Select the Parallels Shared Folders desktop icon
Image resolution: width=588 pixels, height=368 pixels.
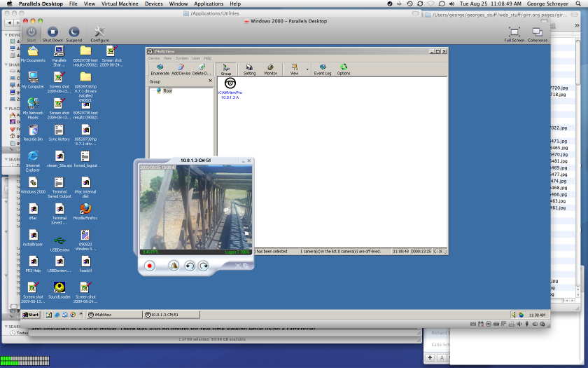click(x=59, y=55)
